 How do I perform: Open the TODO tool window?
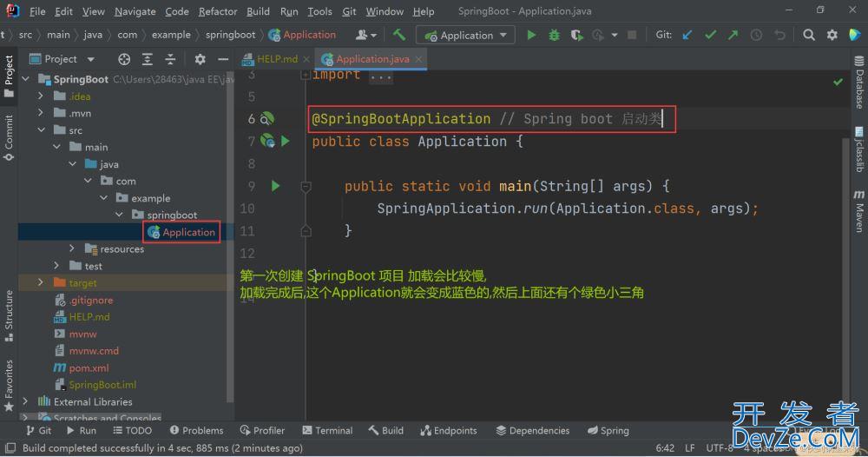[x=132, y=430]
